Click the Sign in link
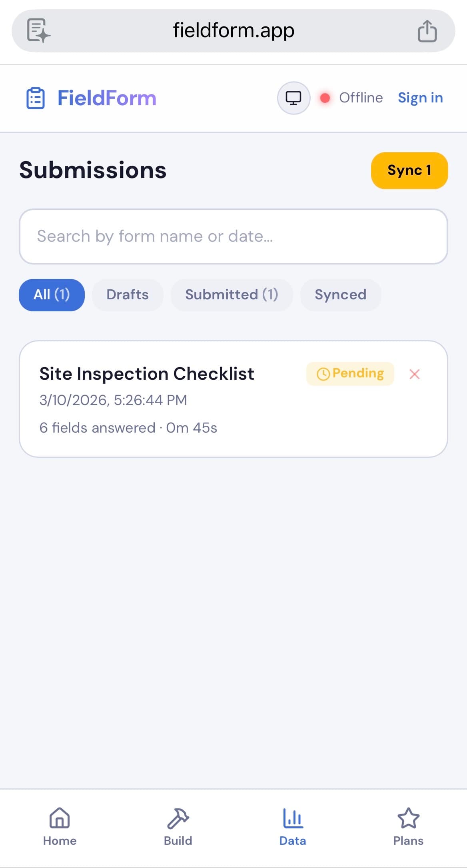This screenshot has width=467, height=868. click(420, 97)
